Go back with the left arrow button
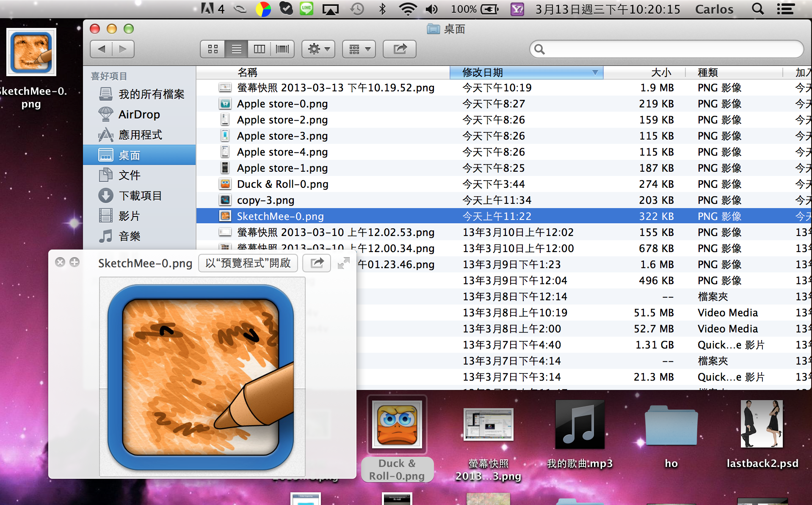The width and height of the screenshot is (812, 505). (x=102, y=49)
